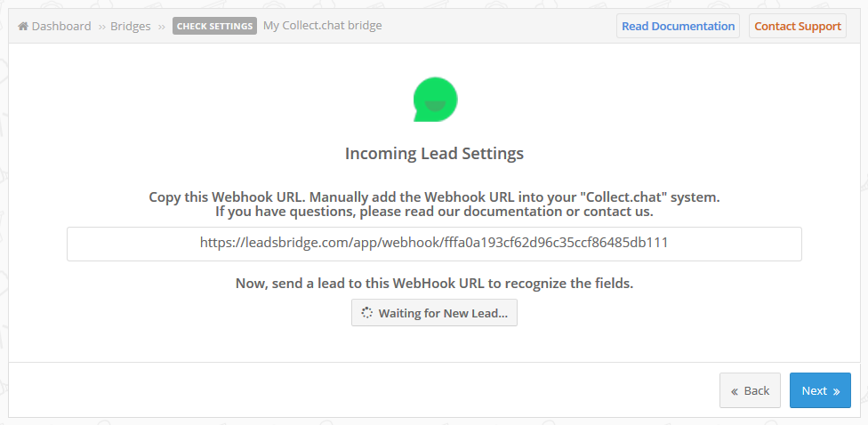Click the double-left chevron in Back

(x=735, y=391)
